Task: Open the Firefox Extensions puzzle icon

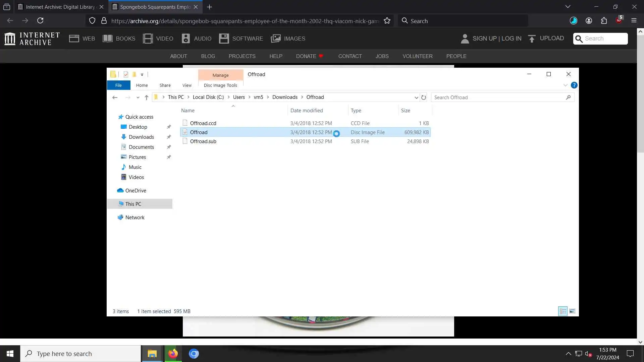Action: tap(604, 21)
